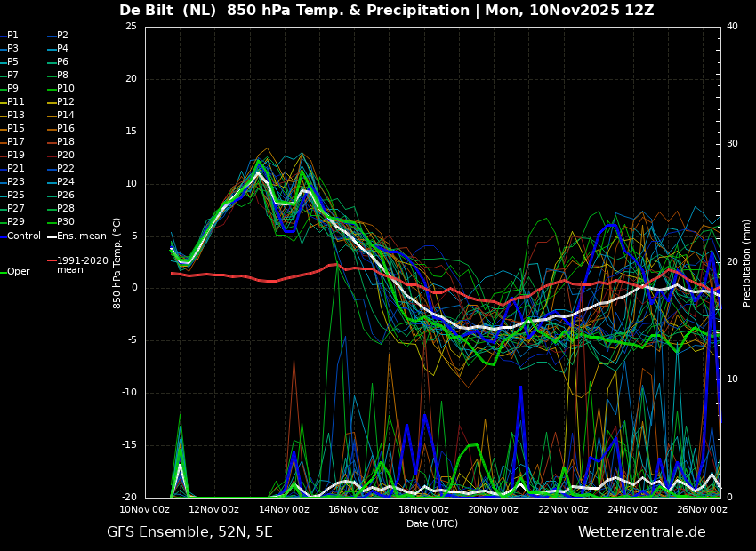Select the P30 legend label
Screen dimensions: 756x551
click(x=66, y=221)
